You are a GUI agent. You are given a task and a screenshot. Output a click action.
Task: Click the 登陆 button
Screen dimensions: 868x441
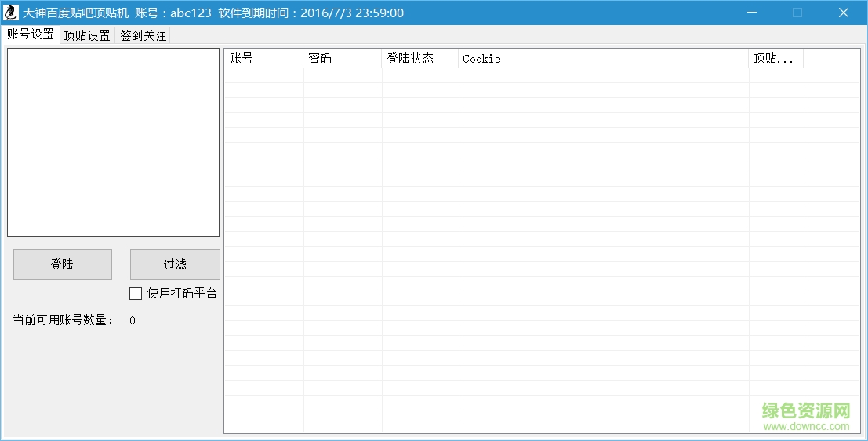tap(63, 264)
